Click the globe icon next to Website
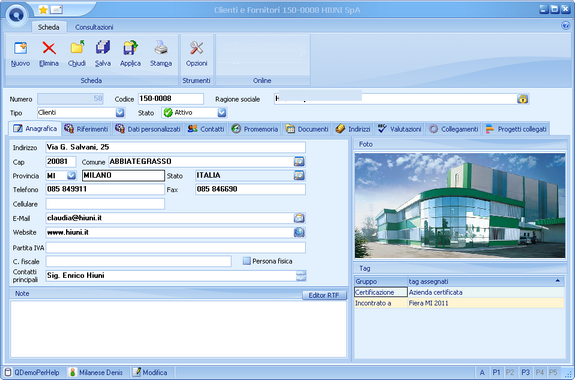This screenshot has width=575, height=380. coord(299,232)
